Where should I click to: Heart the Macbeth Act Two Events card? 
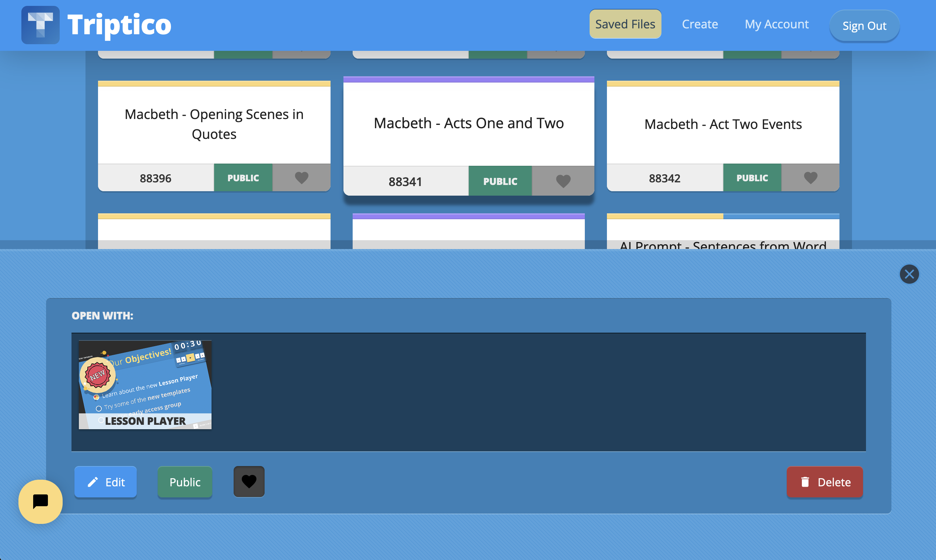click(x=810, y=178)
